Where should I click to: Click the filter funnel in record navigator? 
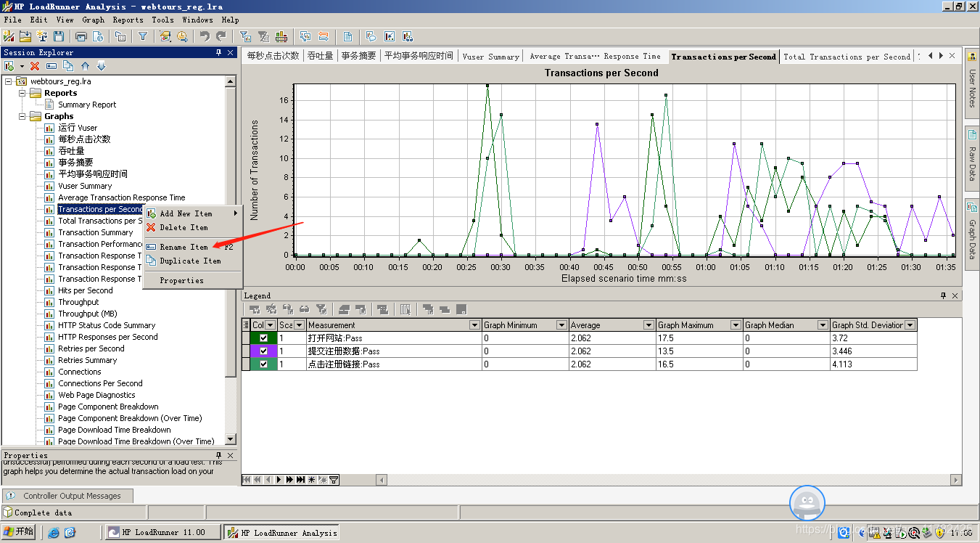tap(334, 480)
